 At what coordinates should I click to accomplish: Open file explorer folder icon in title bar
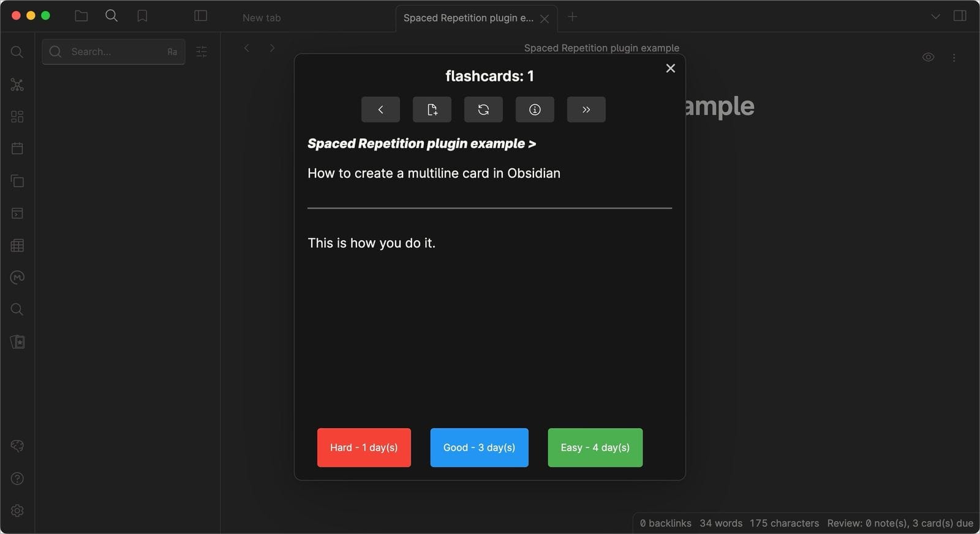[x=81, y=16]
